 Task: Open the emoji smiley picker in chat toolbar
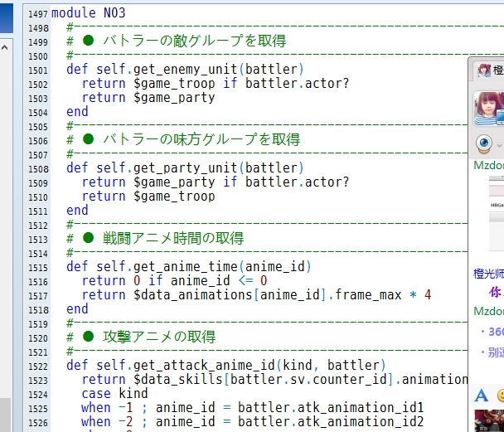[x=501, y=396]
